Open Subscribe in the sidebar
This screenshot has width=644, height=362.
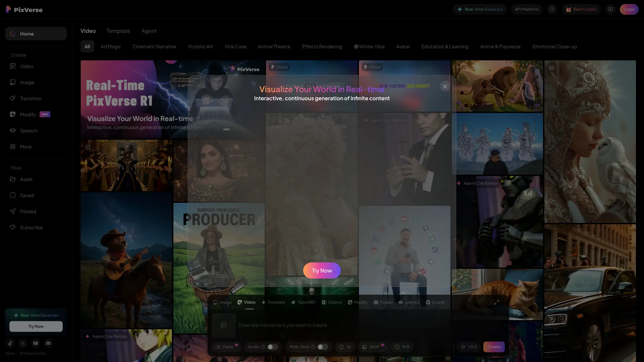pos(36,228)
